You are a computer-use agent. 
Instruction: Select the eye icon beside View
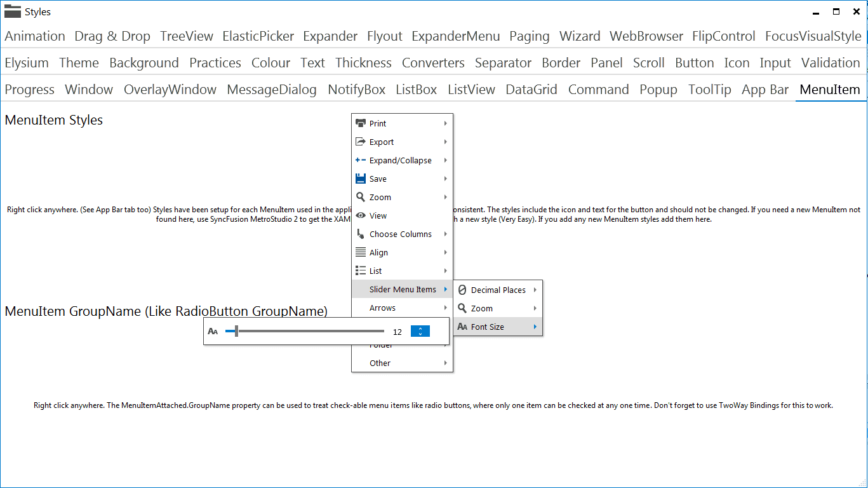361,215
